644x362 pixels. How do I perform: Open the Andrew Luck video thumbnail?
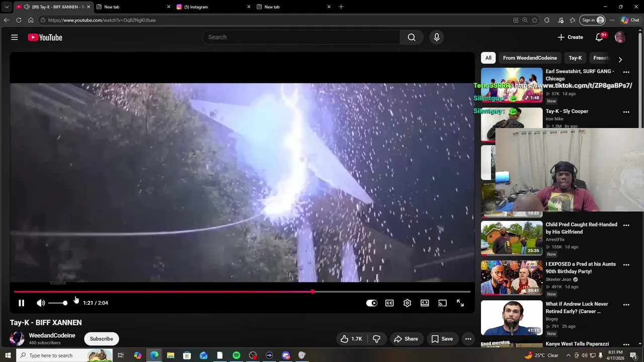point(512,318)
